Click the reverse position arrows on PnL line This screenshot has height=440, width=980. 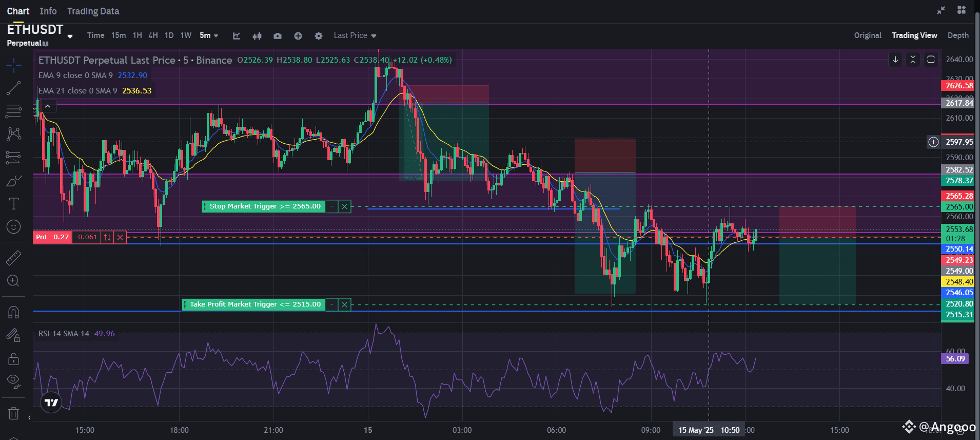pyautogui.click(x=107, y=237)
